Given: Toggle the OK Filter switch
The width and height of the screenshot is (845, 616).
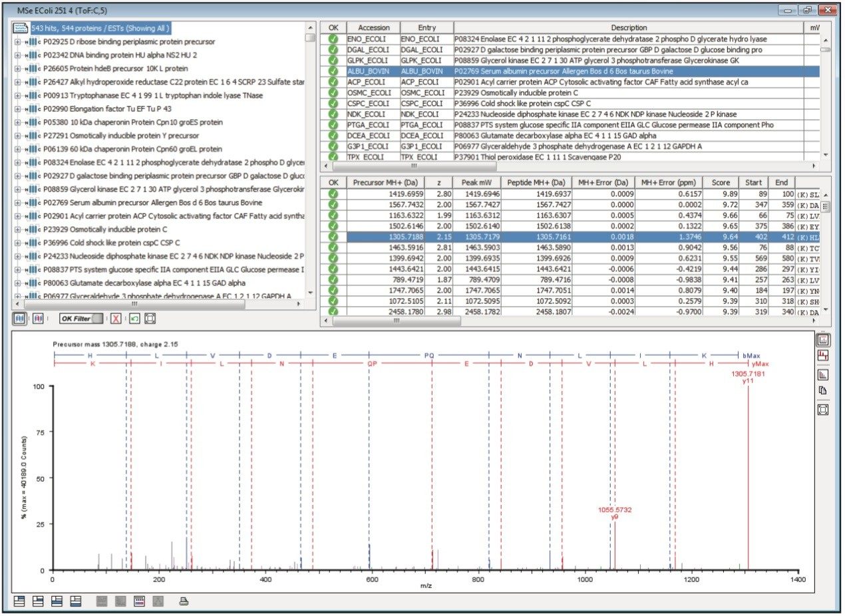Looking at the screenshot, I should [x=82, y=319].
